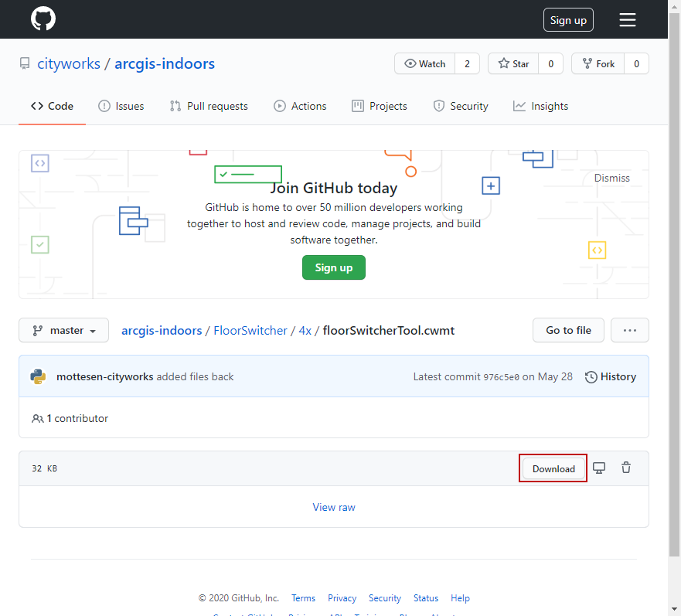Click the Download button
Screen dimensions: 681x616
click(553, 468)
